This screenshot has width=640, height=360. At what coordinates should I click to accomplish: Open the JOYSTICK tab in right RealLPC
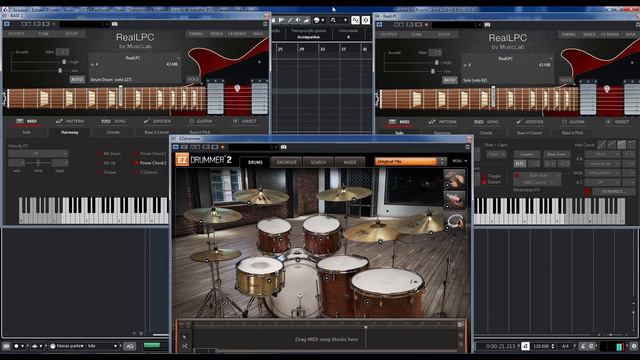click(x=529, y=122)
